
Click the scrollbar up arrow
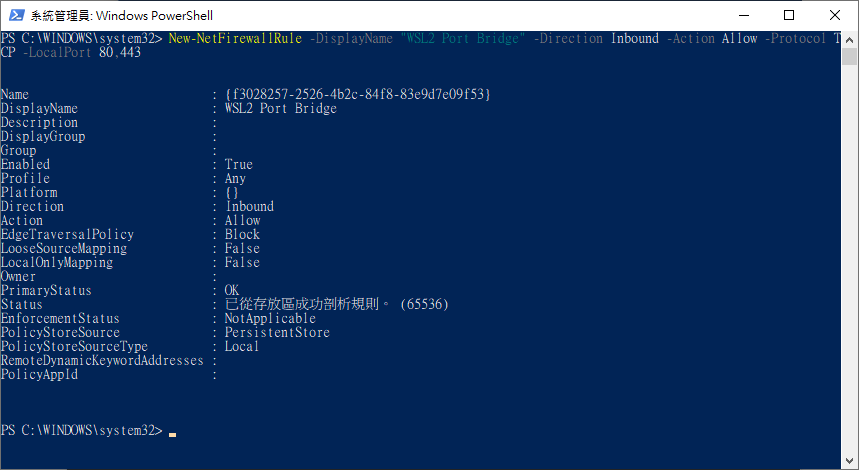point(849,39)
